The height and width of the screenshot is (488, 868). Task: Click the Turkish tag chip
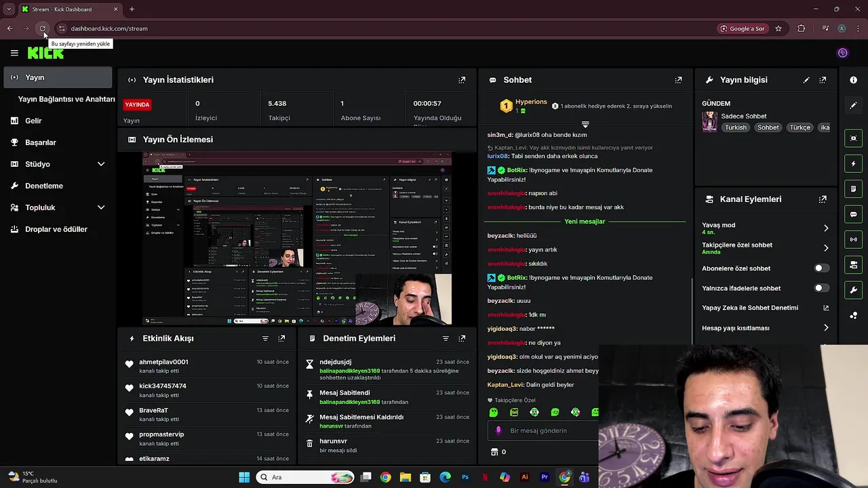pos(735,127)
